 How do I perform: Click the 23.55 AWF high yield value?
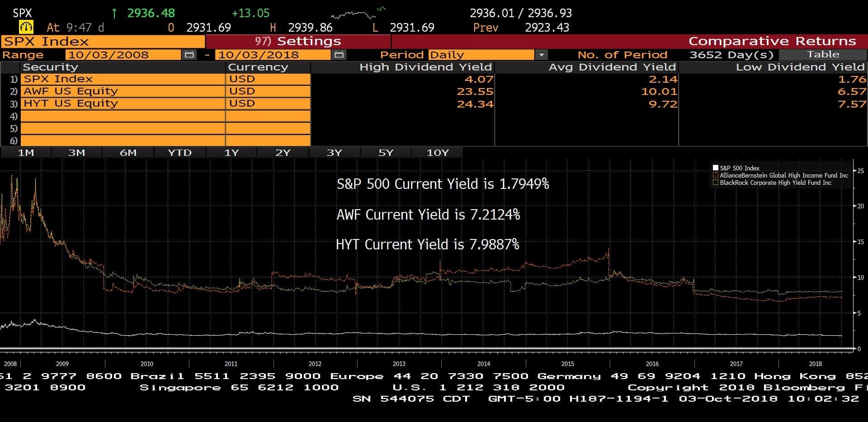click(475, 92)
